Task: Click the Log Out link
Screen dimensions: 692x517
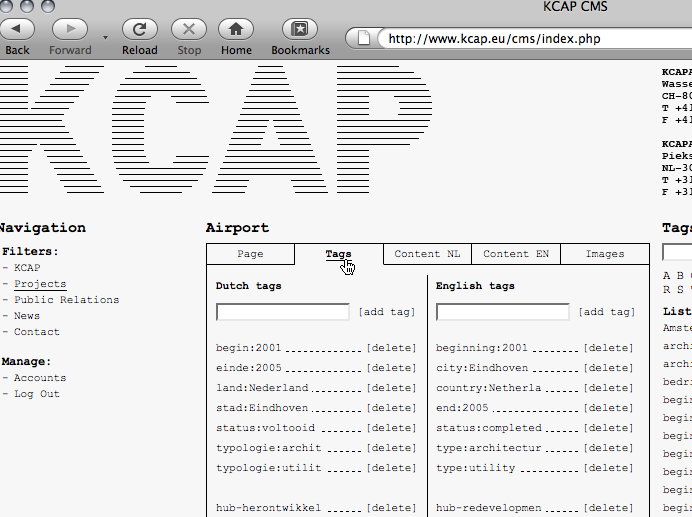Action: [x=37, y=394]
